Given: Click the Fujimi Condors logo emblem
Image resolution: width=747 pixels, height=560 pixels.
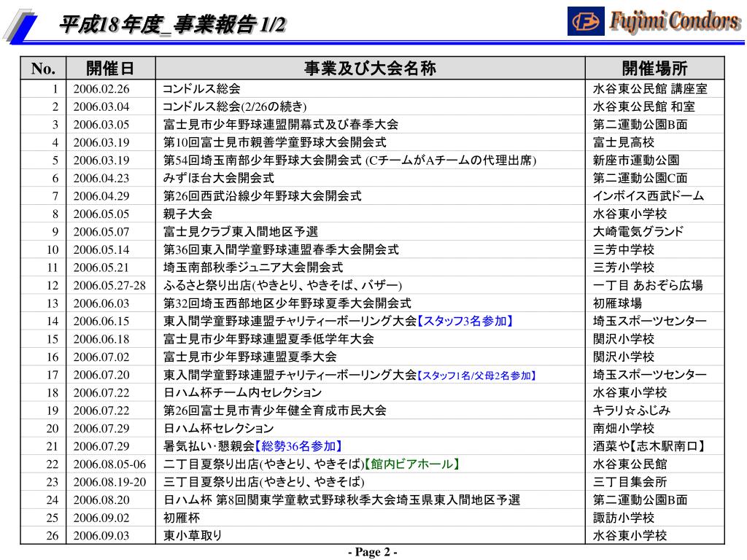Looking at the screenshot, I should (586, 21).
